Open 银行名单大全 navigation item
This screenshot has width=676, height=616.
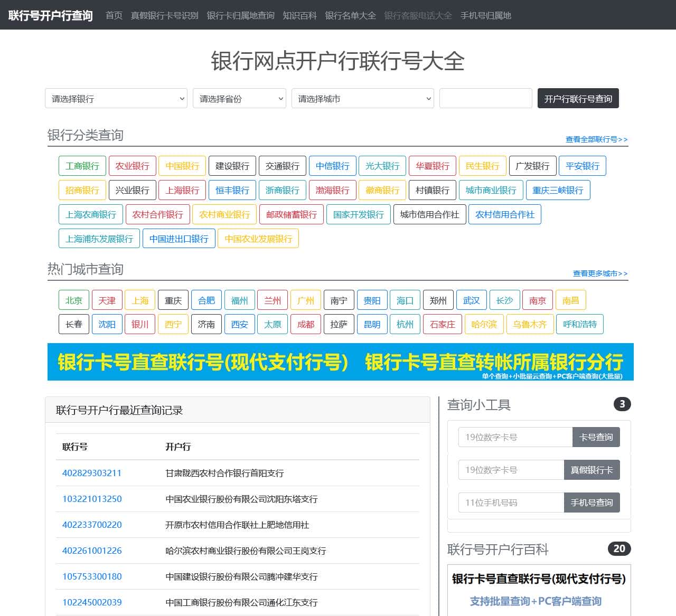351,15
